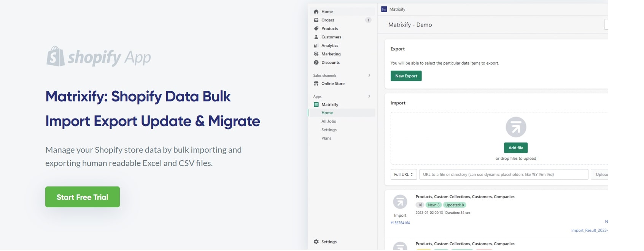Screen dimensions: 644x251
Task: Open the Import_Result_2023 file link
Action: pos(590,230)
